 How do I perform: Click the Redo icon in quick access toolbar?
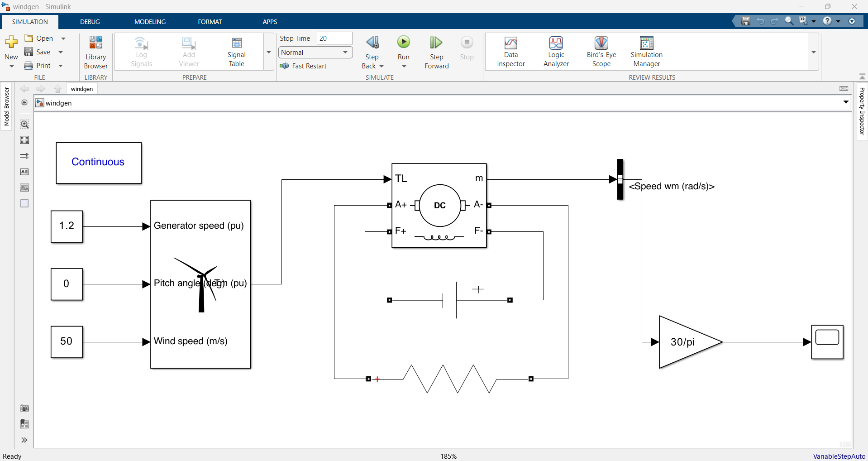pyautogui.click(x=775, y=21)
